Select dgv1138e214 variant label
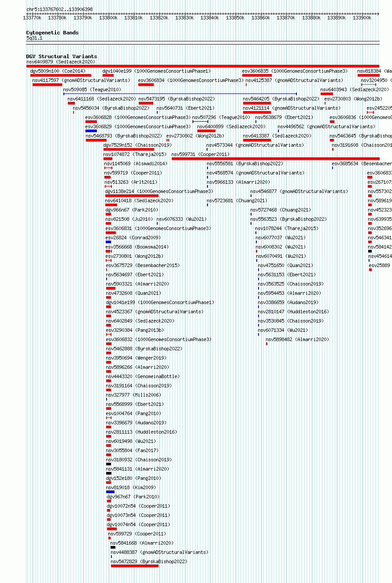This screenshot has height=583, width=392. [159, 191]
